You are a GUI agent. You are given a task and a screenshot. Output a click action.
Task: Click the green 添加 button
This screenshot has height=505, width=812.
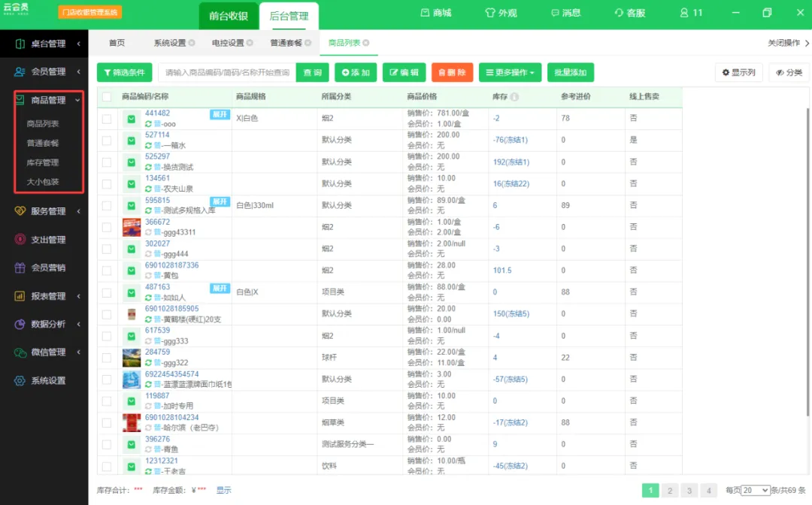pos(356,72)
